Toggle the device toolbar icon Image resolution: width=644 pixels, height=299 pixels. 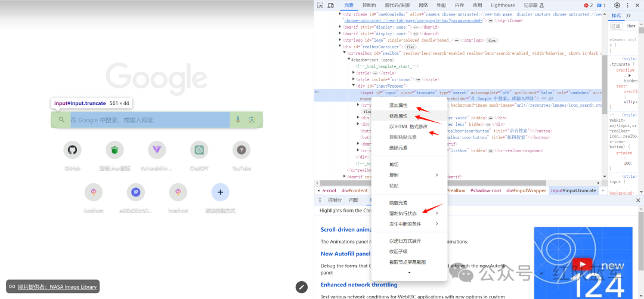click(x=331, y=5)
